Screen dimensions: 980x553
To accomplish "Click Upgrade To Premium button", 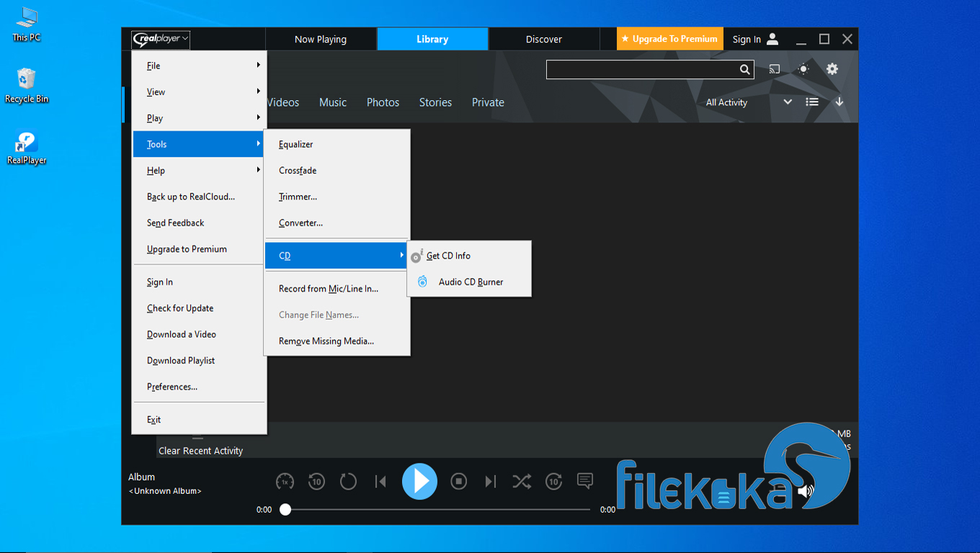I will (x=669, y=39).
